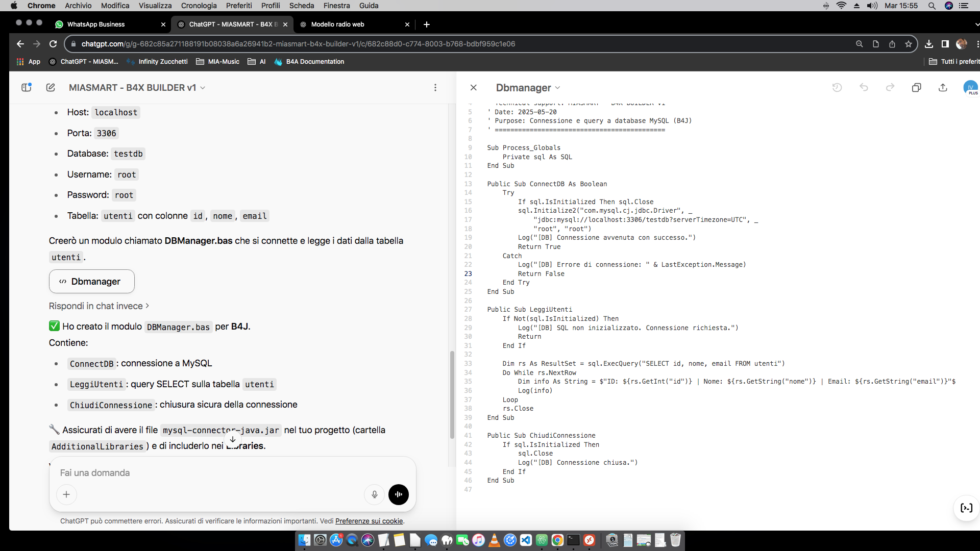The image size is (980, 551).
Task: Show canvas version history
Action: click(837, 88)
